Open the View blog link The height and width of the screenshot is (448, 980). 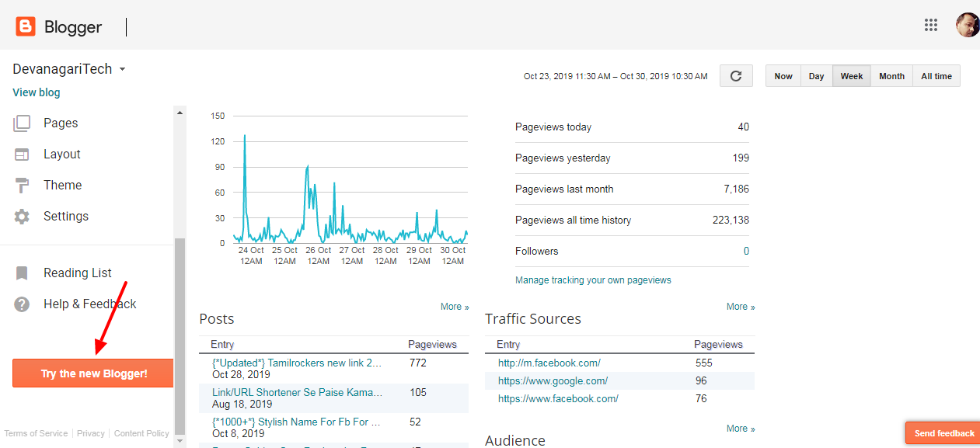click(x=37, y=92)
